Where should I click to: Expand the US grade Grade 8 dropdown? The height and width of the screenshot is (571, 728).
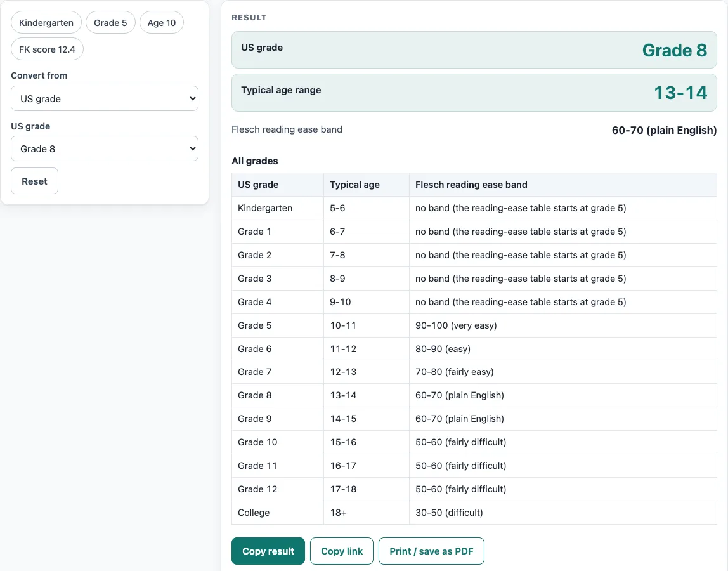105,148
